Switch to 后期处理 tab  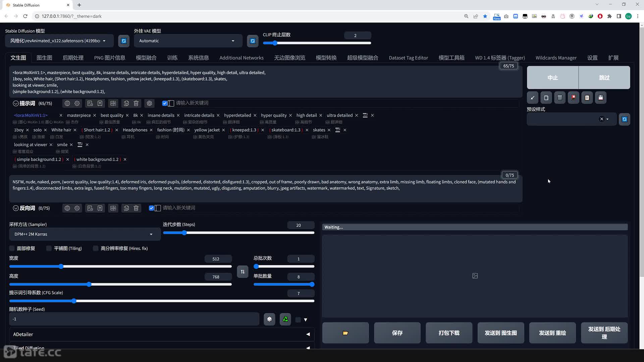point(73,58)
